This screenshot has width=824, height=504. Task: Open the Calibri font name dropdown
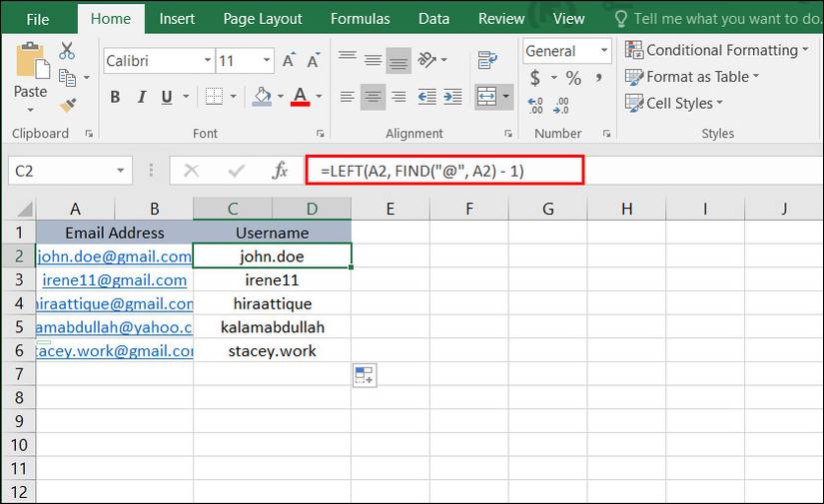click(x=208, y=60)
